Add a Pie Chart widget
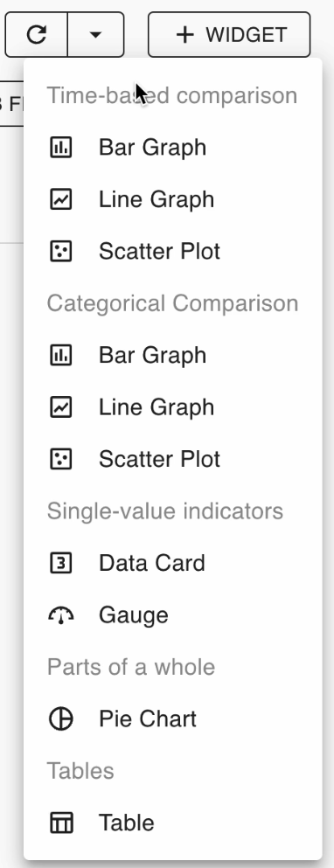The image size is (334, 868). click(x=173, y=719)
